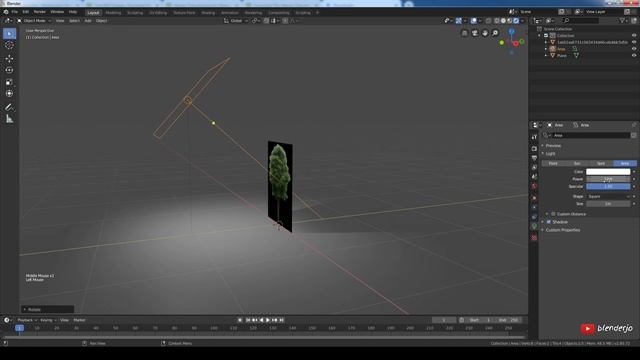Open the Render menu
Viewport: 640px width, 360px height.
(x=40, y=12)
